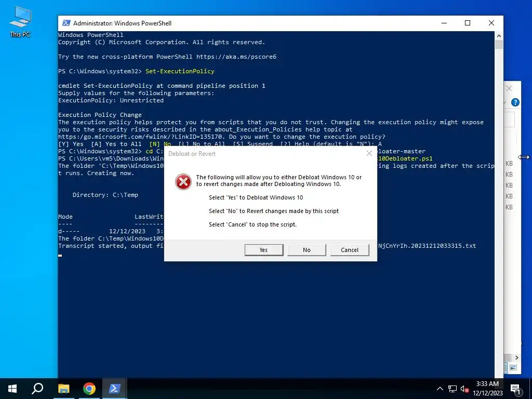Click 'ExecutionPolicy: Unrestricted' line

(111, 100)
